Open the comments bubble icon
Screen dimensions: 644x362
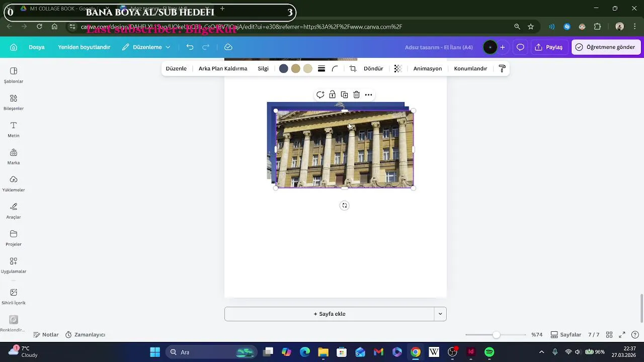(520, 47)
